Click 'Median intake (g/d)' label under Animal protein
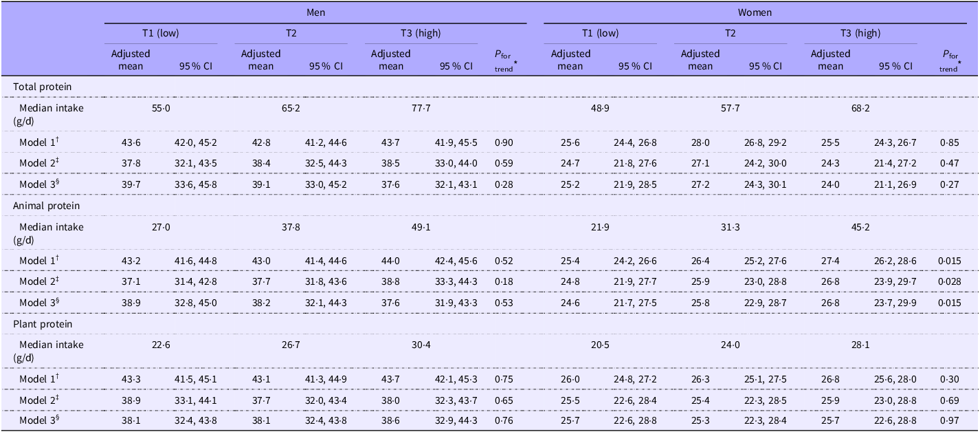This screenshot has width=980, height=432. (48, 233)
